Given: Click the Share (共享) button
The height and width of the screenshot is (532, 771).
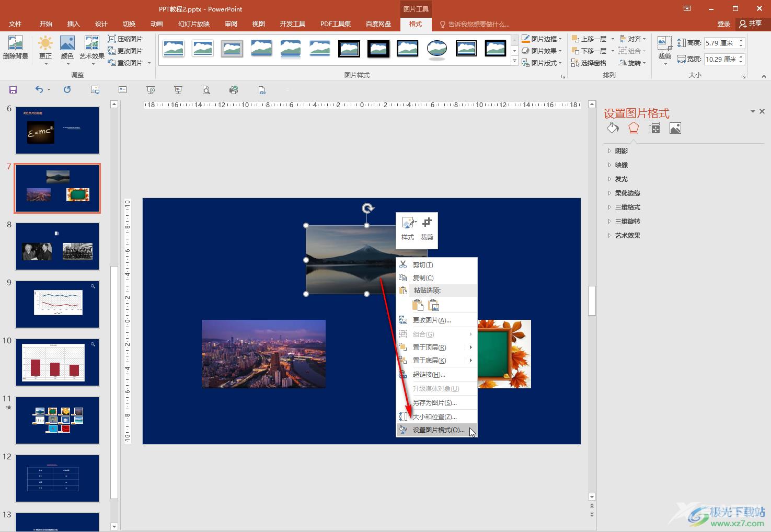Looking at the screenshot, I should [x=751, y=24].
